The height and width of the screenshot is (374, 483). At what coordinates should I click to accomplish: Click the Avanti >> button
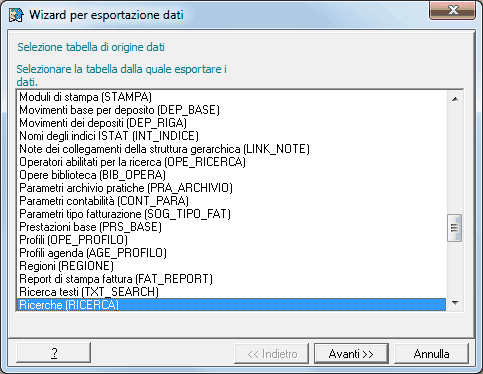351,354
